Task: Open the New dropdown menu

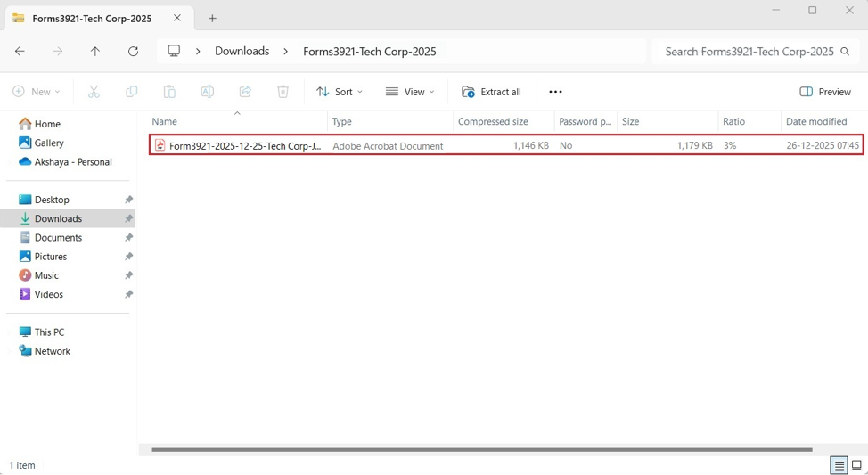Action: click(36, 92)
